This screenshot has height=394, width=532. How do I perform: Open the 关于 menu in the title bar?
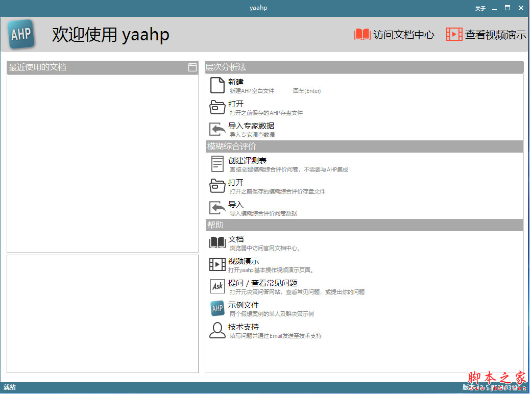(480, 8)
